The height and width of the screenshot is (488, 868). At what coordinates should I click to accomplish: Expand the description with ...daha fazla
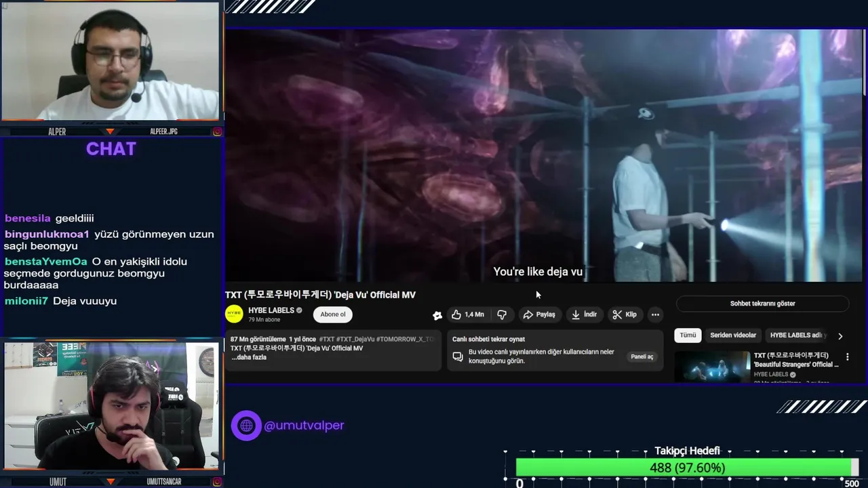249,357
